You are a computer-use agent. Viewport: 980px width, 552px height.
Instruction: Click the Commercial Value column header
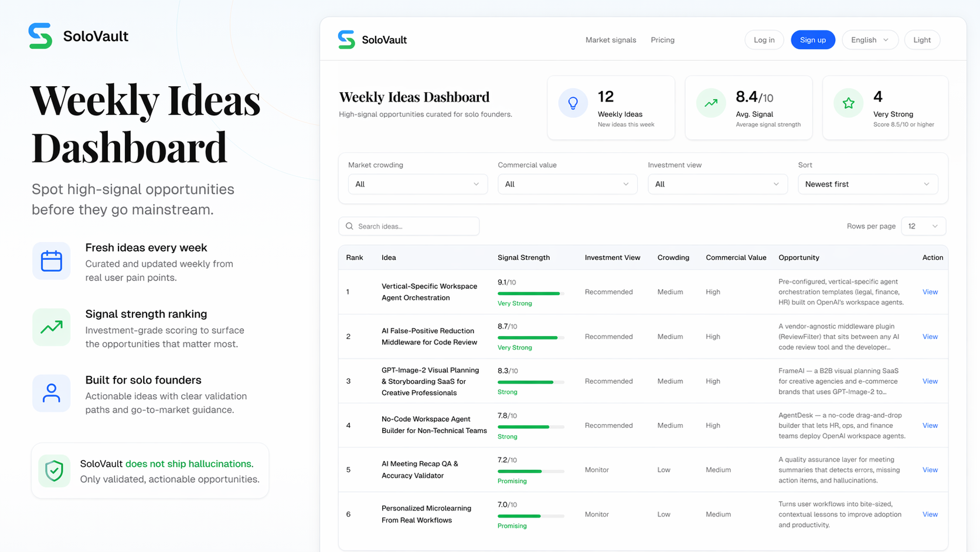tap(736, 258)
